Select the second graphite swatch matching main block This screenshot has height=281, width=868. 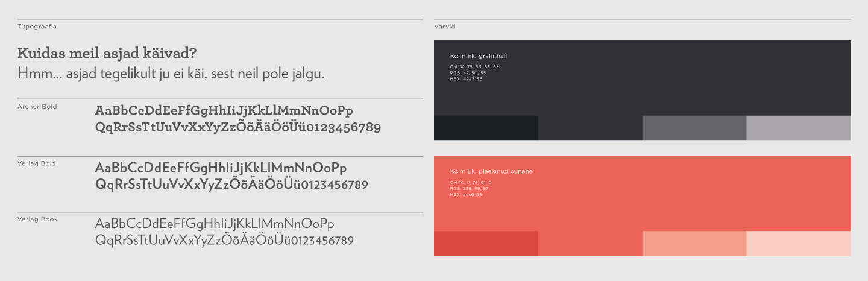point(590,128)
